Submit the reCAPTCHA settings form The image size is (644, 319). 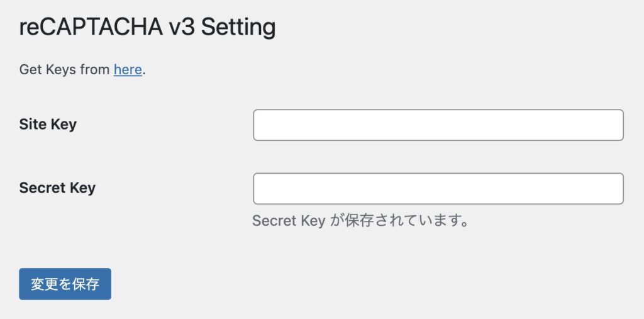coord(65,284)
